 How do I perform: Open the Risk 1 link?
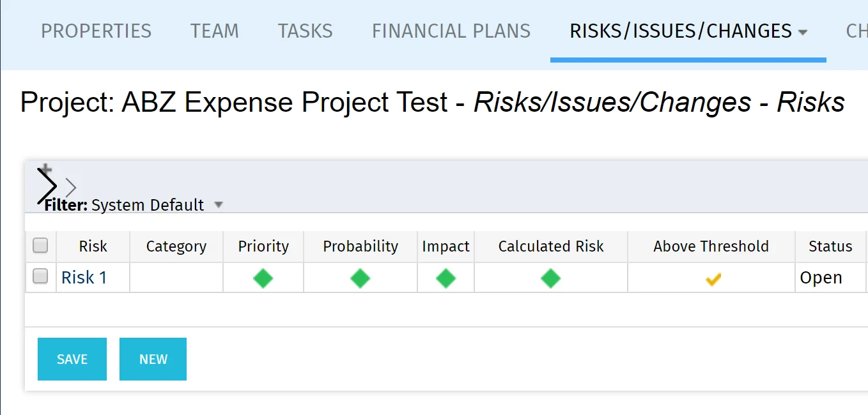click(x=84, y=278)
